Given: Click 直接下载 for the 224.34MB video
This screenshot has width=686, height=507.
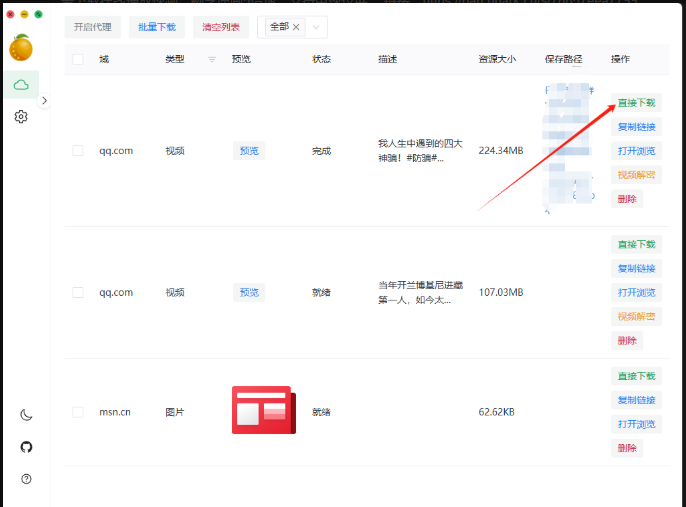Looking at the screenshot, I should point(637,103).
